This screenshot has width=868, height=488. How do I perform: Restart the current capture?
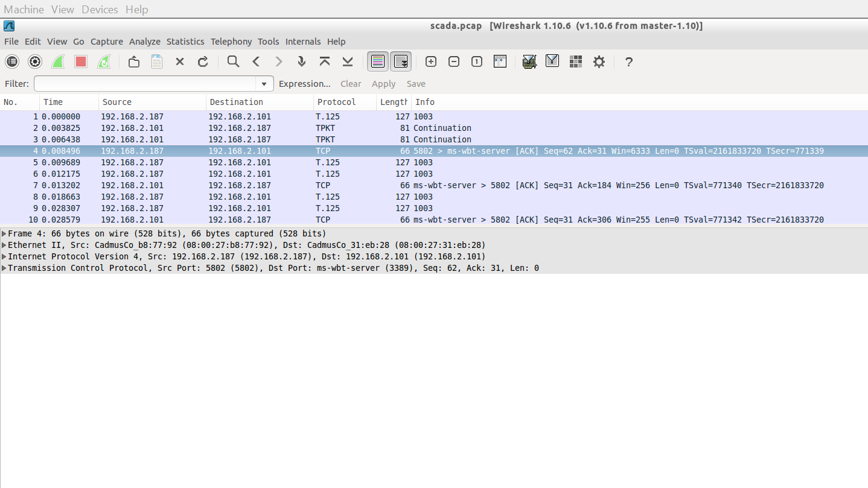point(104,62)
